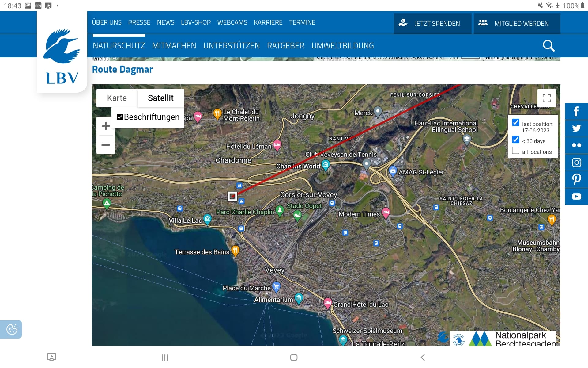Open the LBV Twitter page
Screen dimensions: 588x368
(576, 128)
